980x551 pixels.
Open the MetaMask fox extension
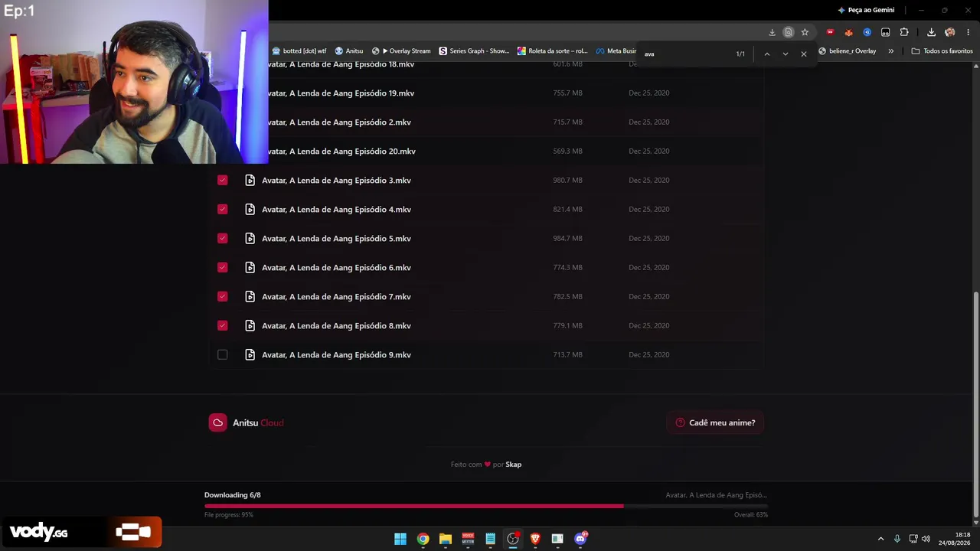point(848,32)
